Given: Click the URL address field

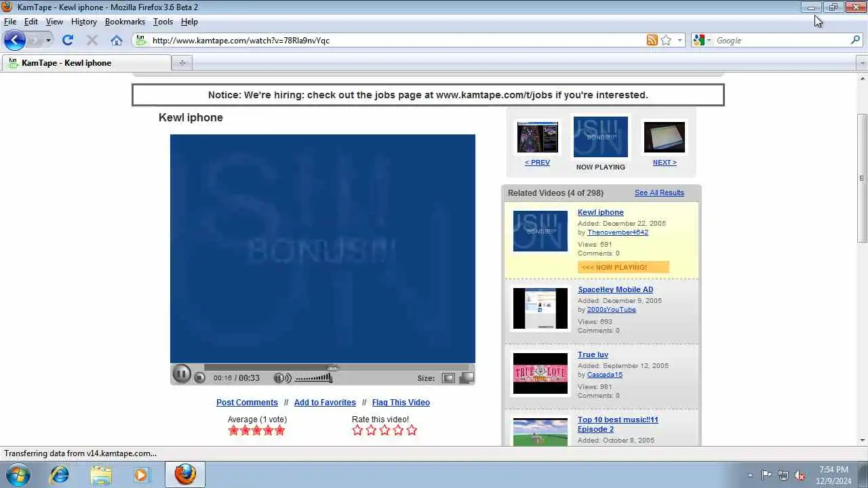Looking at the screenshot, I should [396, 40].
